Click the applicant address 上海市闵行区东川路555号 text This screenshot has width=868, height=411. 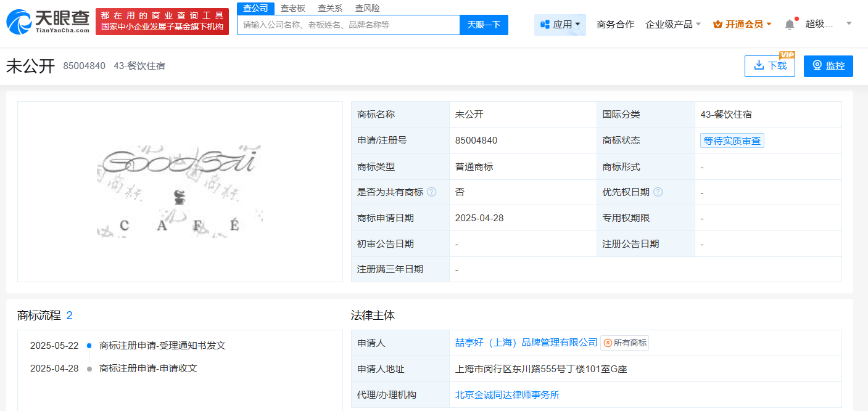coord(541,369)
